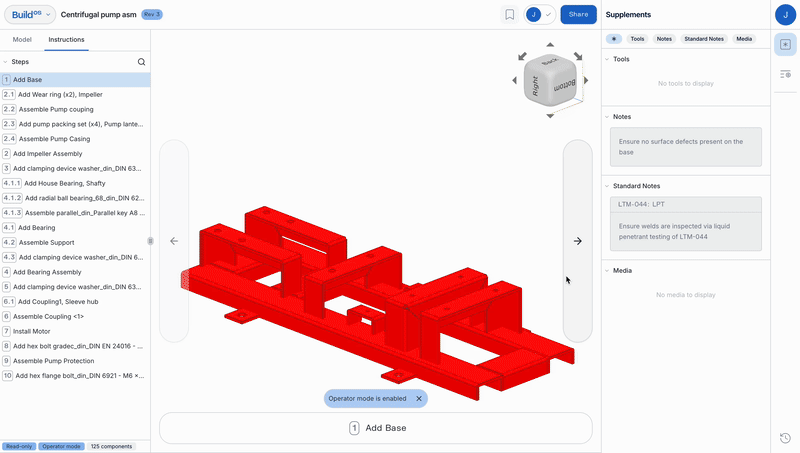Select step 2.2 Assemble Pump couping
The image size is (800, 453).
75,109
